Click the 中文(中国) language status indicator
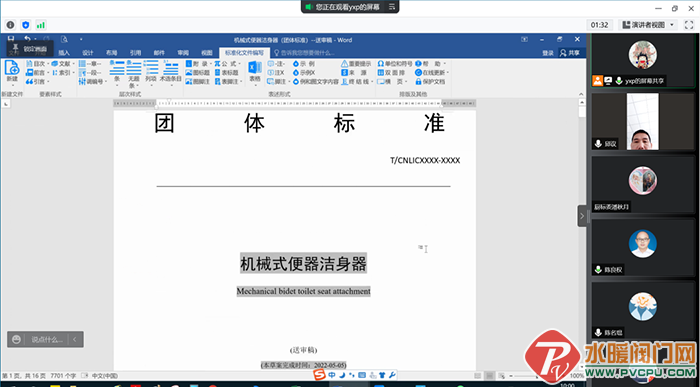The height and width of the screenshot is (387, 700). click(x=105, y=376)
